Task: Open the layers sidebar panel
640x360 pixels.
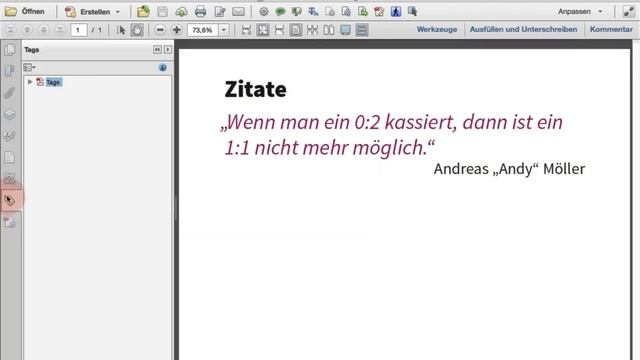Action: [x=9, y=114]
